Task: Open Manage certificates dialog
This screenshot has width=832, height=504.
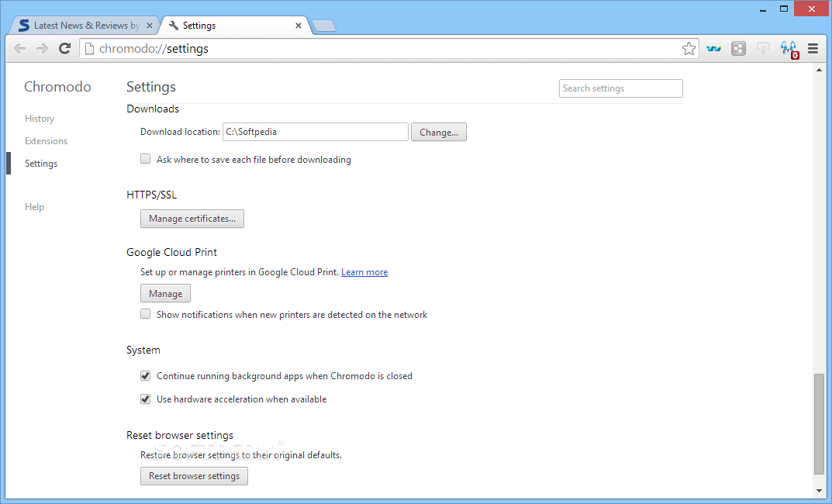Action: (192, 219)
